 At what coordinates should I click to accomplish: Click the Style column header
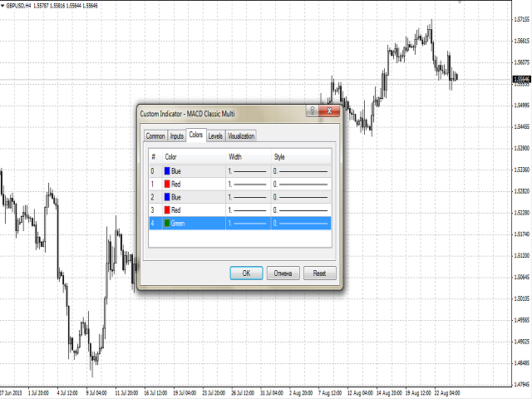pos(301,157)
